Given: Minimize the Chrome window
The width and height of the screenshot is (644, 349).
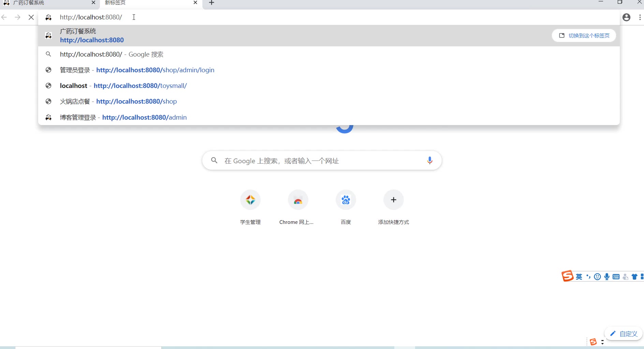Looking at the screenshot, I should point(601,2).
